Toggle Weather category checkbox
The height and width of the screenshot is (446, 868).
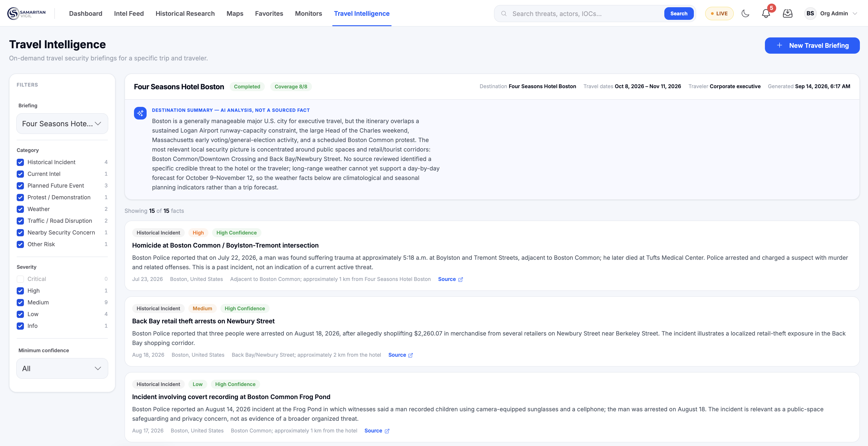[x=20, y=209]
